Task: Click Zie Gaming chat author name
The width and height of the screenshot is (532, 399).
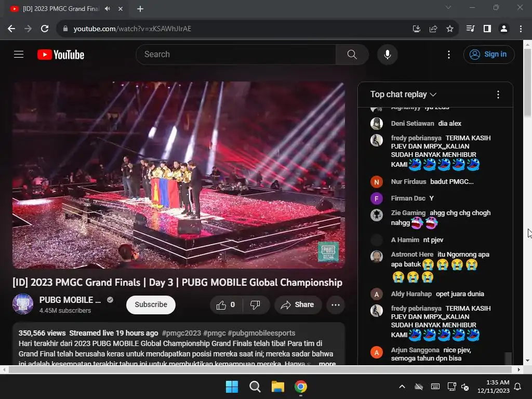Action: 408,212
